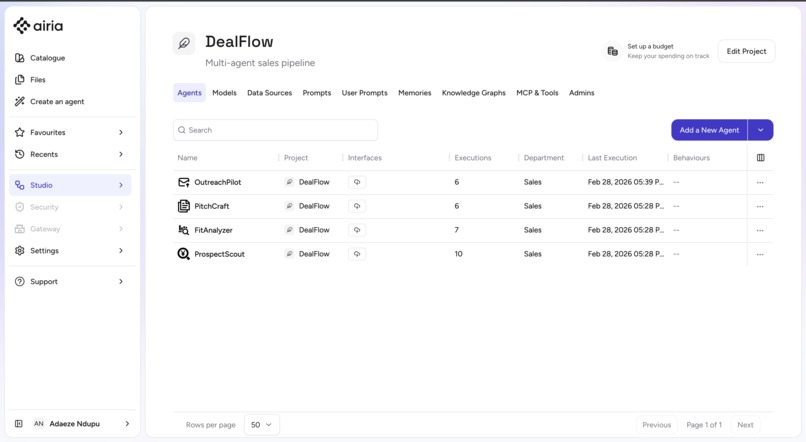Expand the Studio chevron
The height and width of the screenshot is (442, 806).
click(121, 185)
